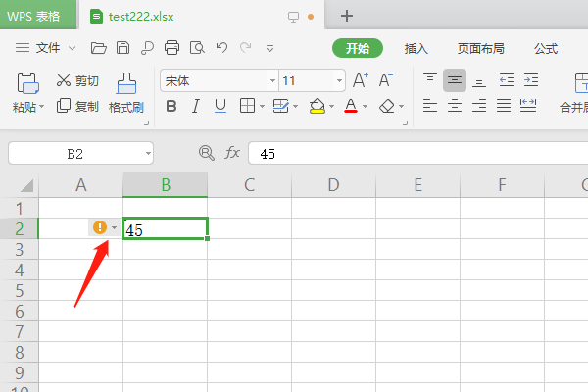Toggle vertical middle alignment
Viewport: 588px width, 392px height.
[x=455, y=80]
